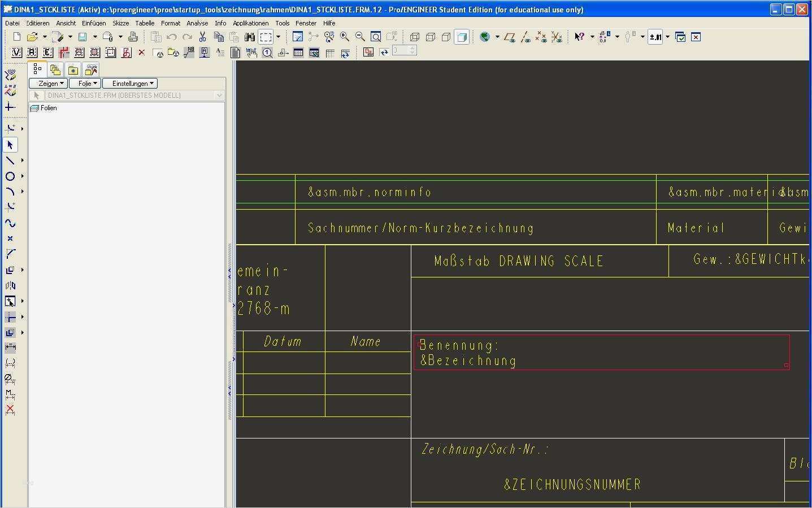Toggle the datum plane display icon
The image size is (812, 508).
[x=509, y=37]
